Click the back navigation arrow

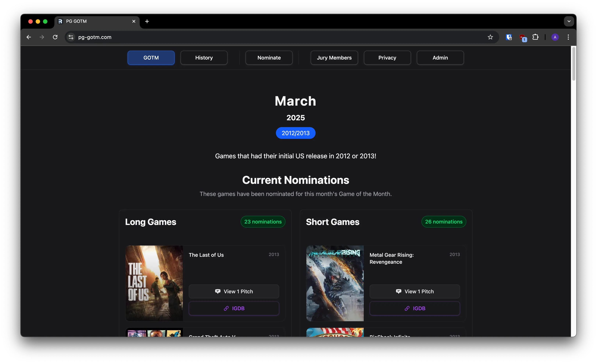tap(29, 37)
